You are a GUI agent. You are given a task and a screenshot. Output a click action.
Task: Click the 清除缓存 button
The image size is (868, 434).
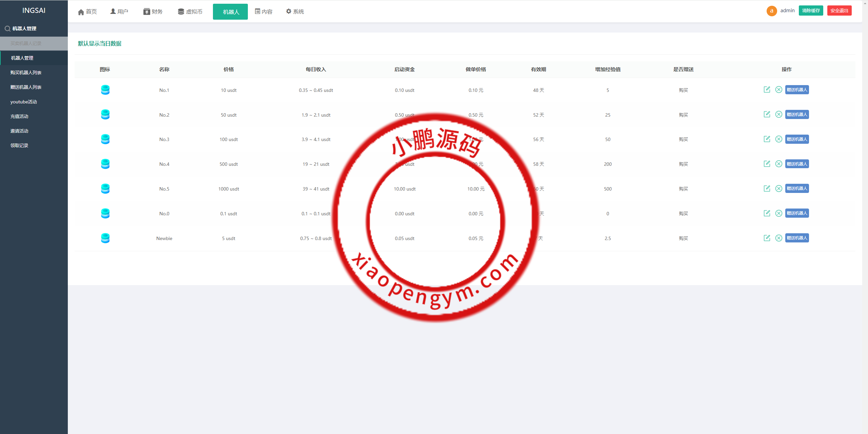click(811, 11)
